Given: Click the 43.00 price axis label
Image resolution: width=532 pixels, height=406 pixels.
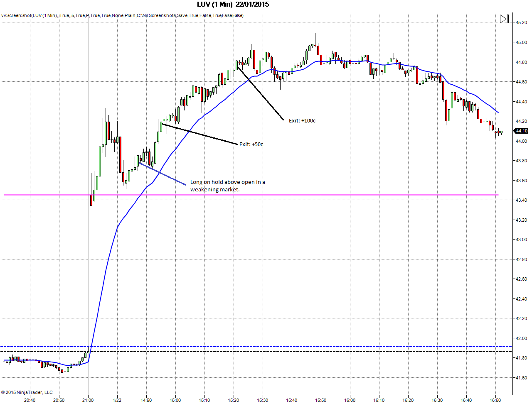Looking at the screenshot, I should point(521,240).
